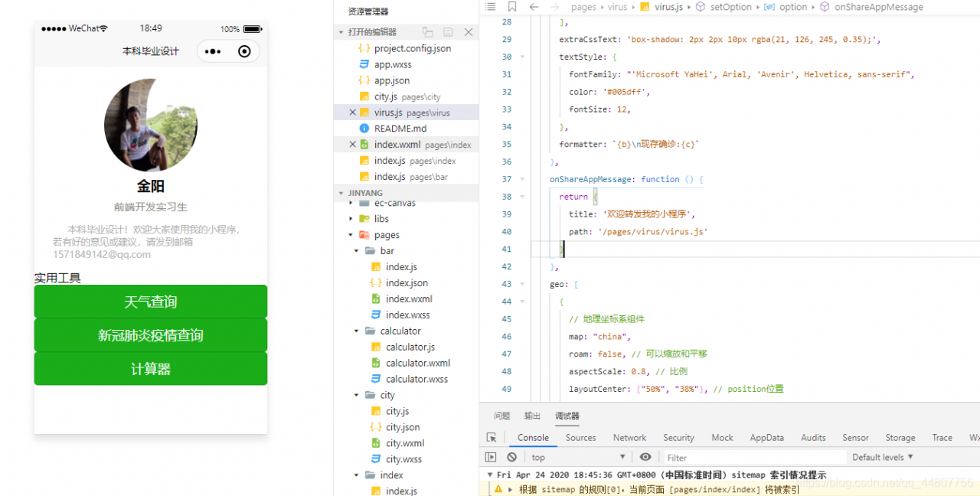980x496 pixels.
Task: Collapse the 打开的编辑器 section
Action: pyautogui.click(x=341, y=32)
